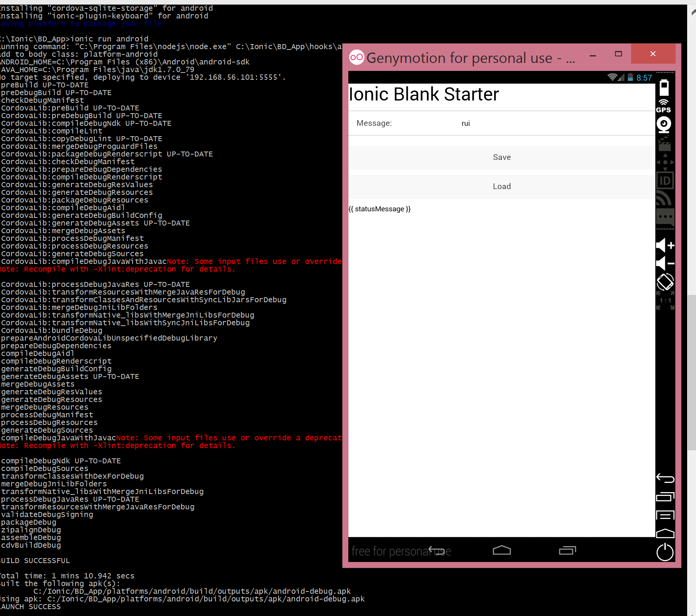696x616 pixels.
Task: Click the cdvBuildDebug line in terminal
Action: pos(31,545)
